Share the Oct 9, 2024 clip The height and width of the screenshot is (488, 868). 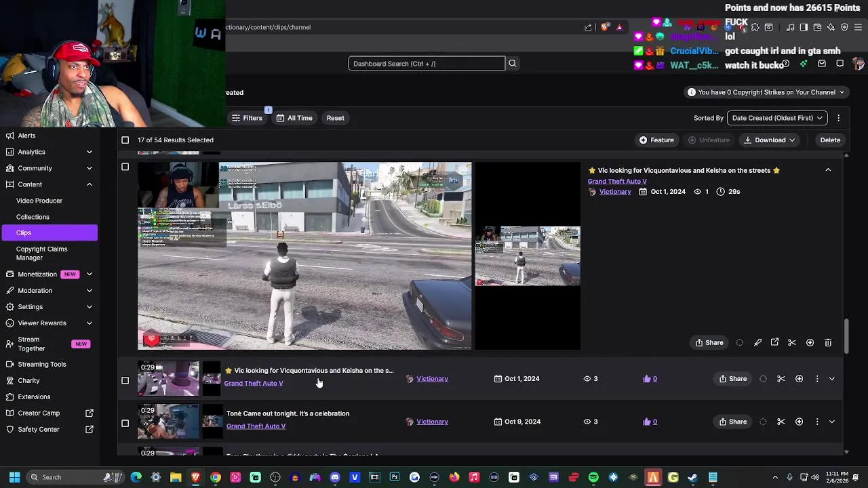point(732,422)
